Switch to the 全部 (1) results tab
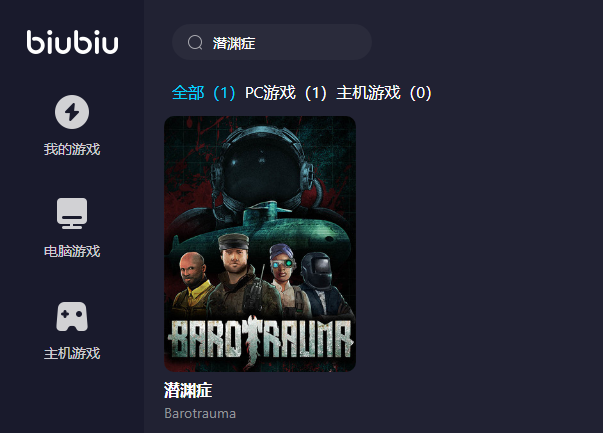Image resolution: width=603 pixels, height=433 pixels. click(203, 93)
